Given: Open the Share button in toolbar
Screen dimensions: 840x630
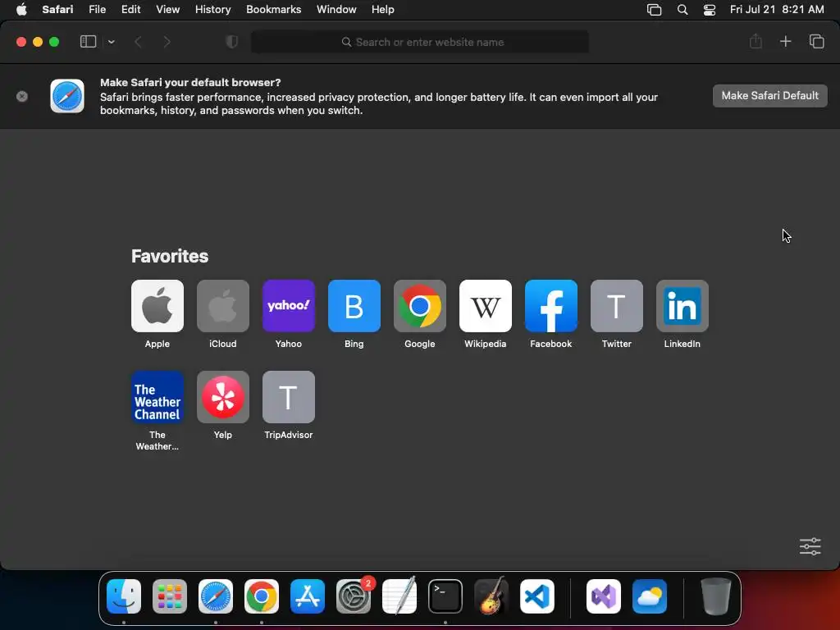Looking at the screenshot, I should [756, 41].
